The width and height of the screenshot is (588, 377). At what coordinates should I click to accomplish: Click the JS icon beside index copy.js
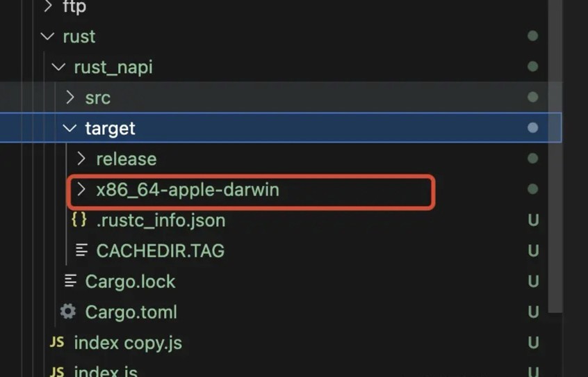click(57, 342)
